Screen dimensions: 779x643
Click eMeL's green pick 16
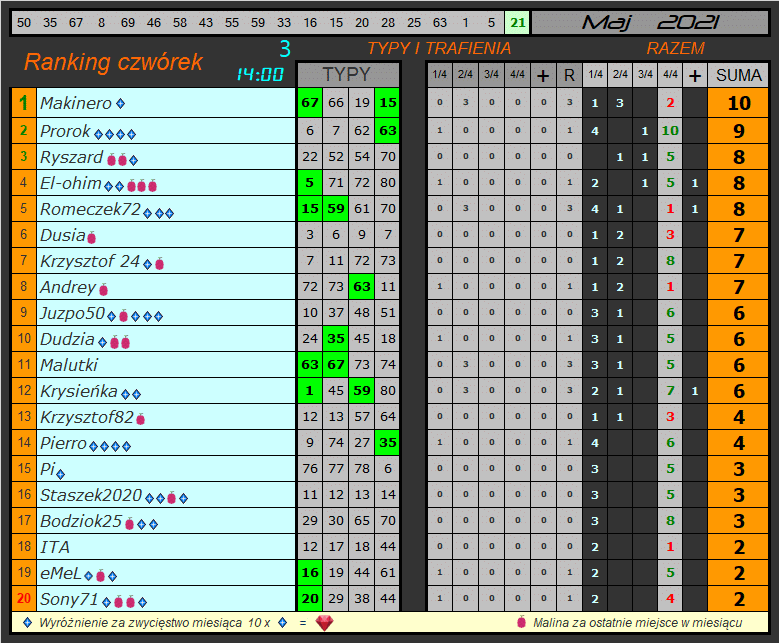coord(310,572)
